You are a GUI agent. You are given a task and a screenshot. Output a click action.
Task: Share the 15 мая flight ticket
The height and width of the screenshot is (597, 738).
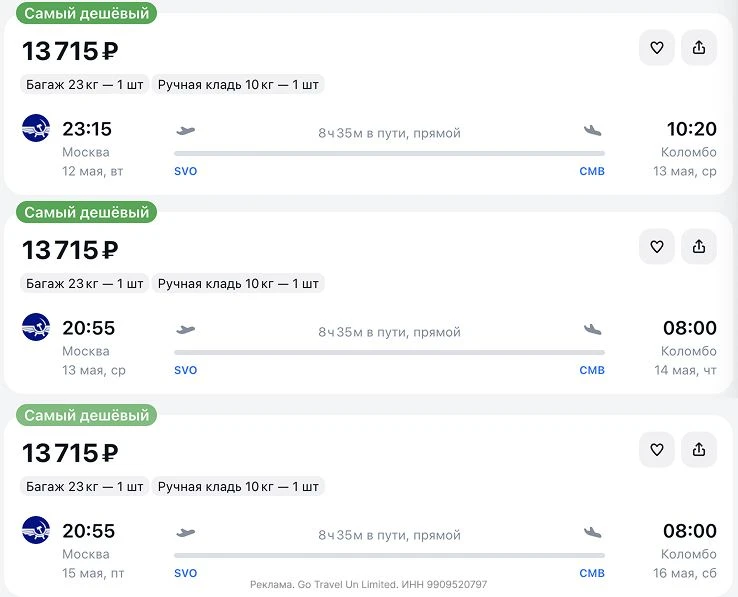(x=699, y=450)
